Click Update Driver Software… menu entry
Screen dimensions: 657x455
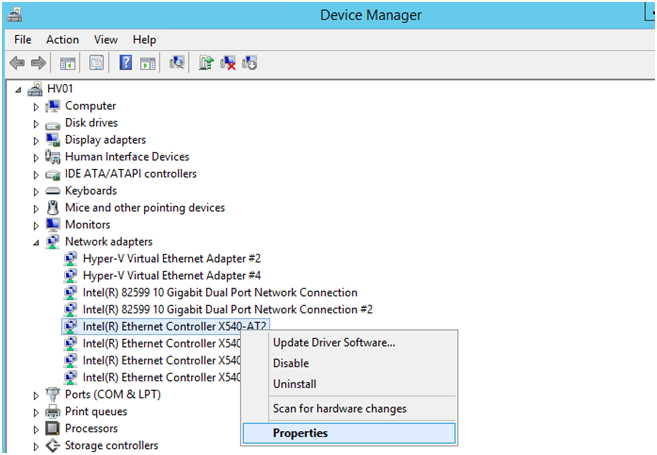click(x=334, y=343)
